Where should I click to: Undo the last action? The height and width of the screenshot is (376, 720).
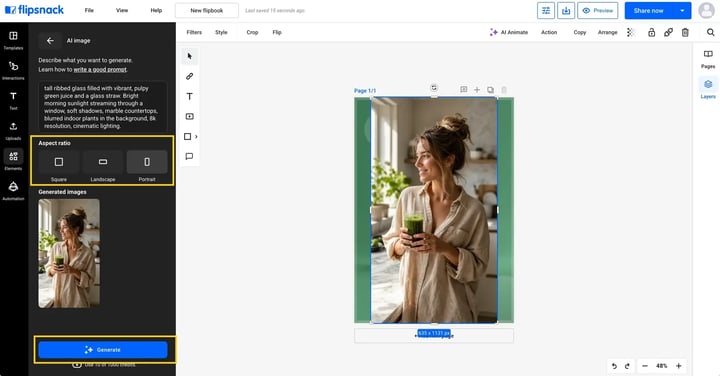tap(614, 366)
